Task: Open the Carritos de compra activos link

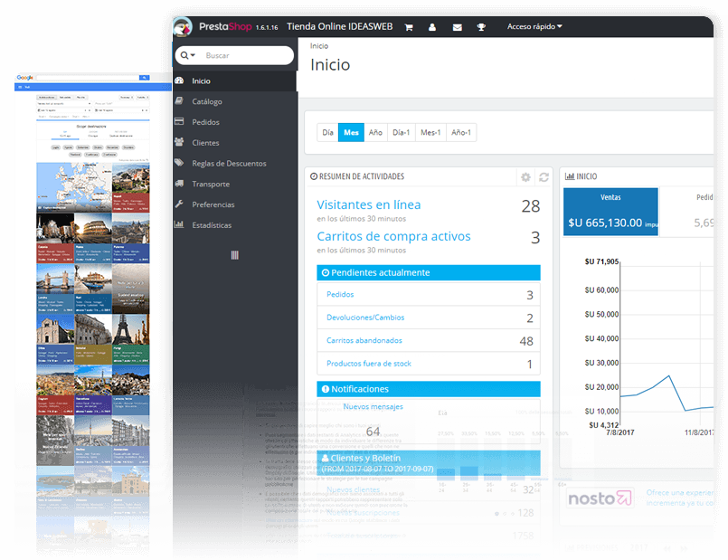Action: tap(393, 236)
